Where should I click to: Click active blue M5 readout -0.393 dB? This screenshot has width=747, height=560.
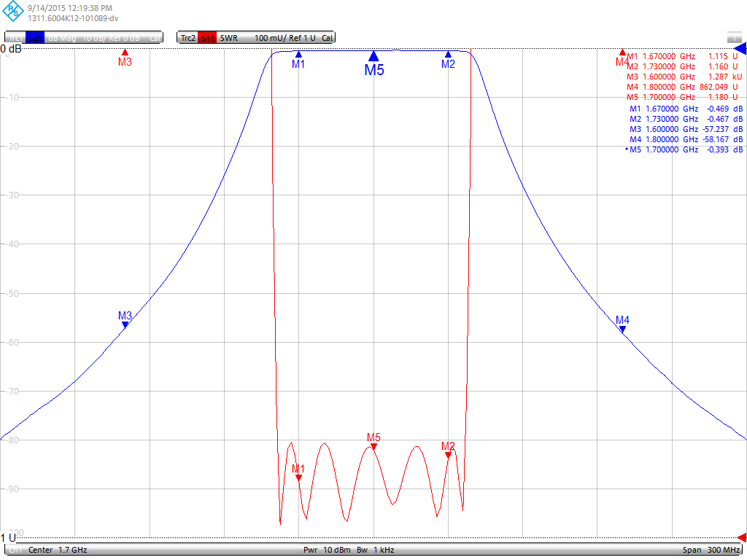[x=684, y=150]
